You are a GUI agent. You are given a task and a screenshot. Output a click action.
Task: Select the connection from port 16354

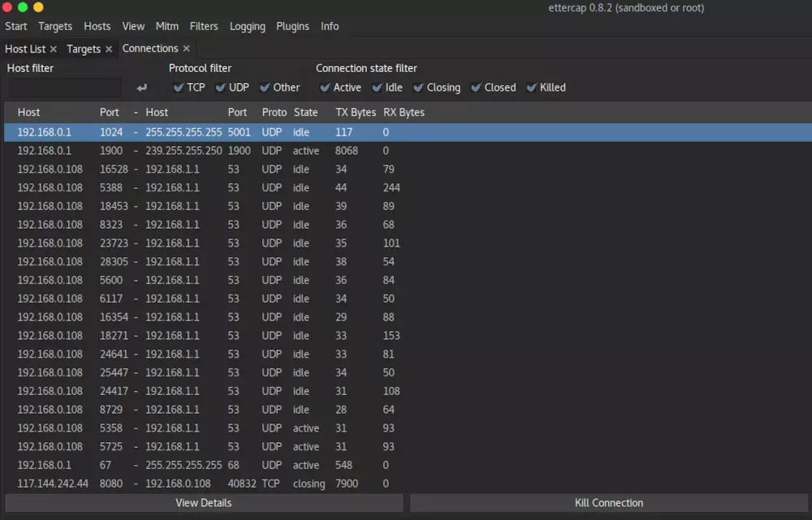[408, 317]
